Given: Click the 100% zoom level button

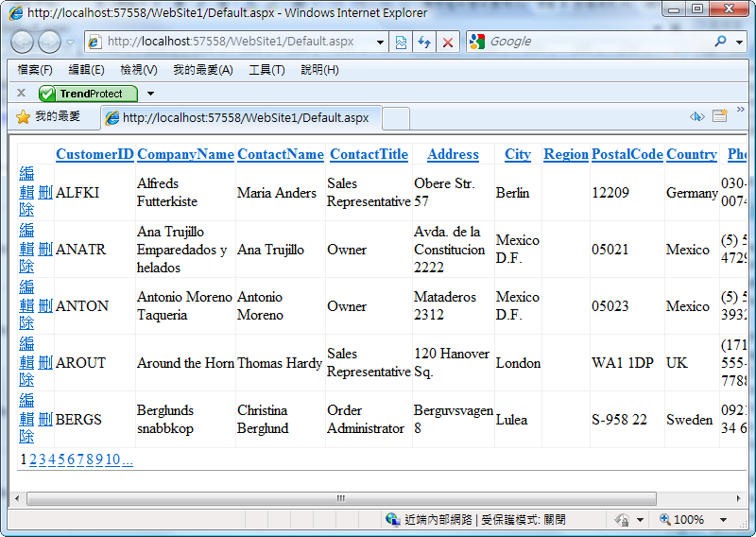Looking at the screenshot, I should [681, 519].
